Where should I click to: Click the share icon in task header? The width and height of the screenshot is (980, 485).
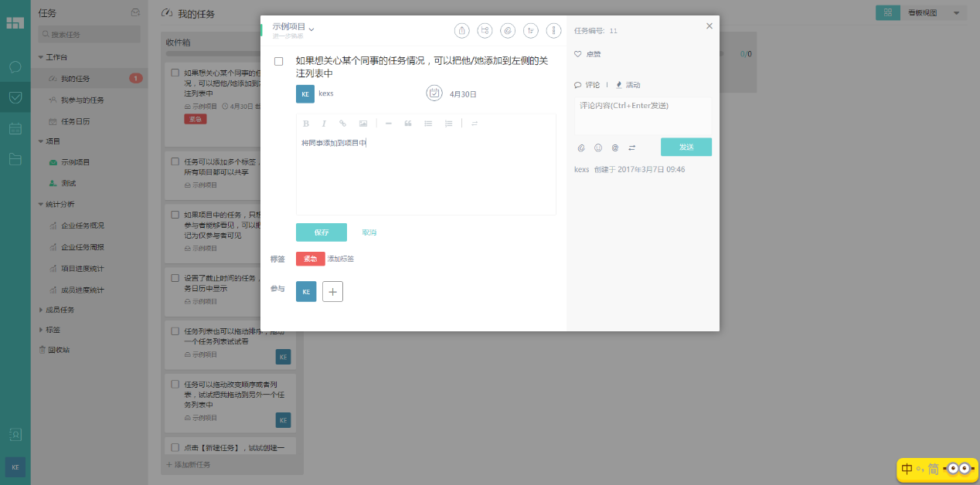461,31
